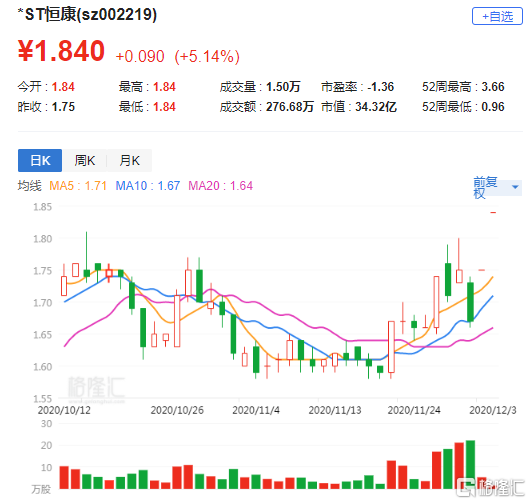Click the 52周最高 value 3.66
The width and height of the screenshot is (531, 504).
(x=493, y=87)
